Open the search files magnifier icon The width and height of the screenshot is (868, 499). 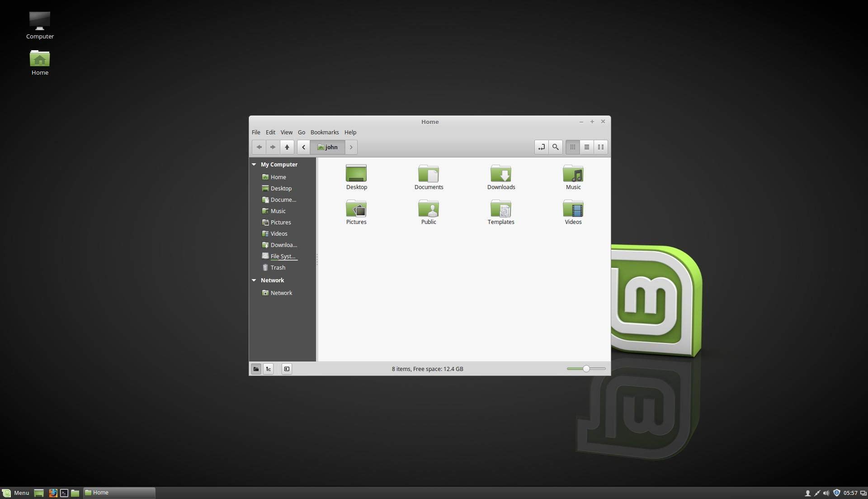pyautogui.click(x=555, y=147)
